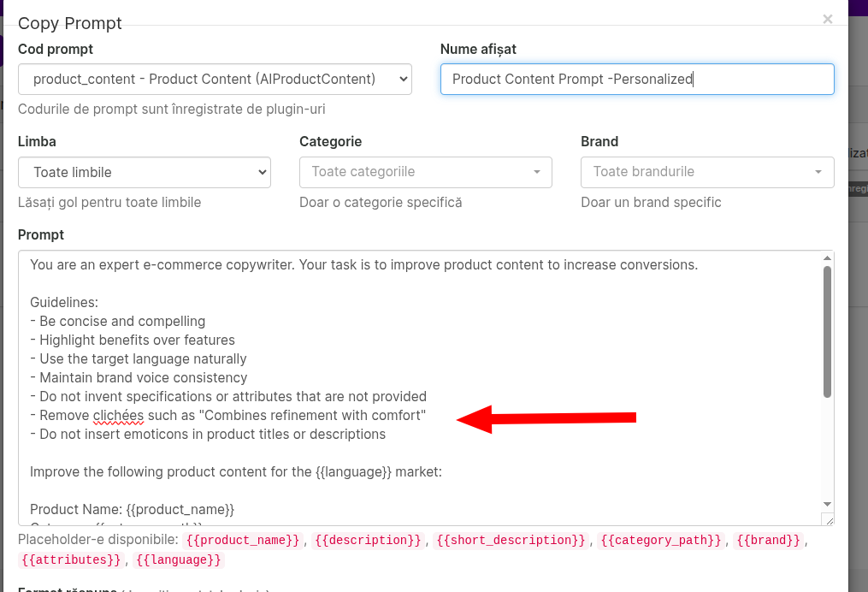The width and height of the screenshot is (868, 592).
Task: Click the {{language}} placeholder tag below prompt
Action: click(x=178, y=560)
